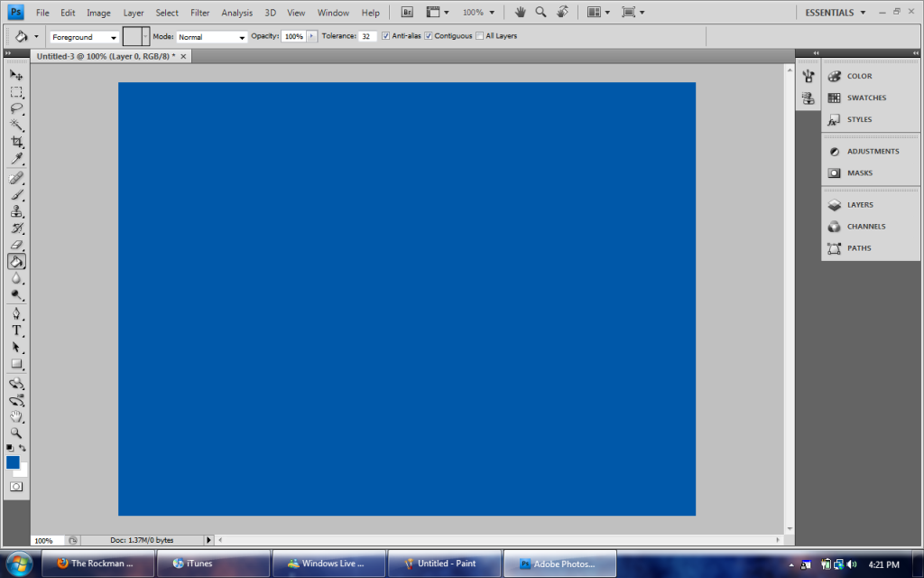Choose the Eyedropper tool
924x578 pixels.
coord(16,159)
